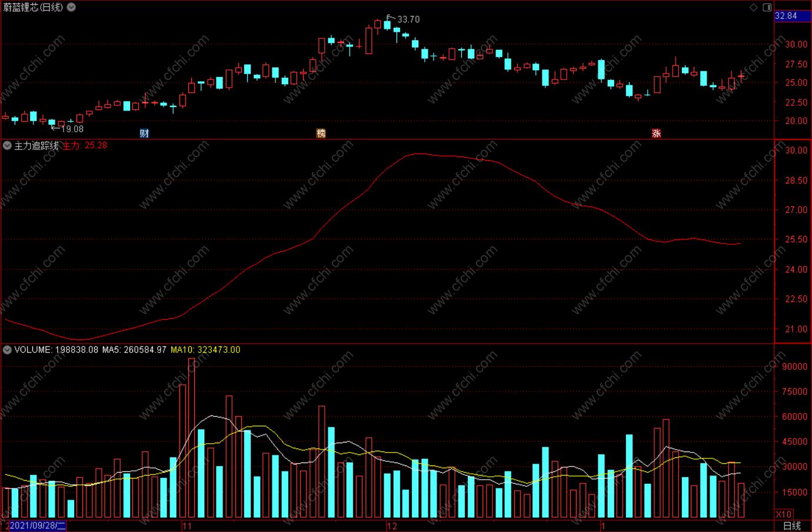Click the 28.50 axis label in the indicator panel
This screenshot has width=812, height=532.
796,181
